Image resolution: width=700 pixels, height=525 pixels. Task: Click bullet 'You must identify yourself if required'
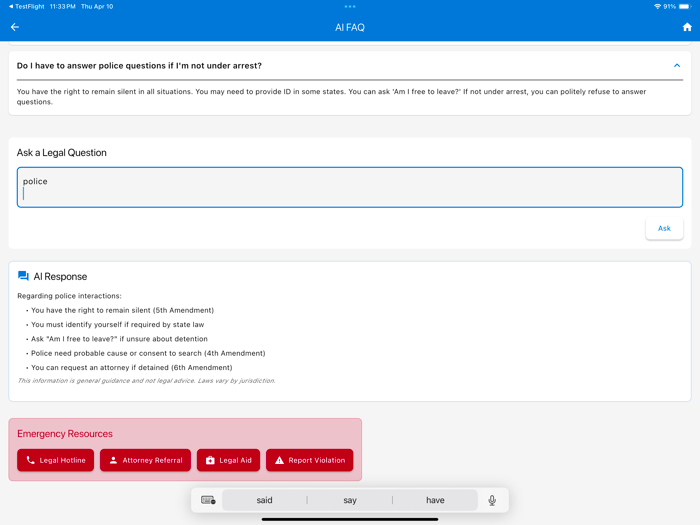tap(117, 325)
